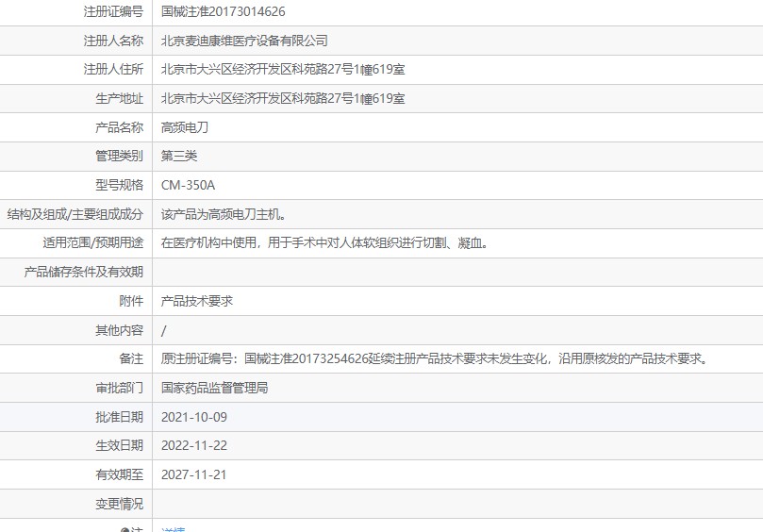Click the 结构及组成/主要组成成分 label
This screenshot has height=532, width=763.
(75, 215)
